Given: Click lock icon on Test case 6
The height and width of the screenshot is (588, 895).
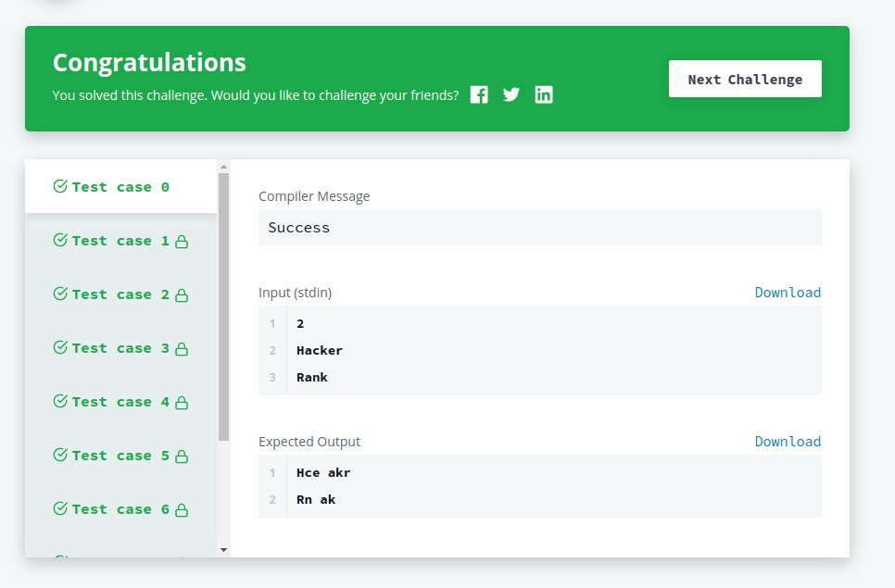Looking at the screenshot, I should coord(182,509).
